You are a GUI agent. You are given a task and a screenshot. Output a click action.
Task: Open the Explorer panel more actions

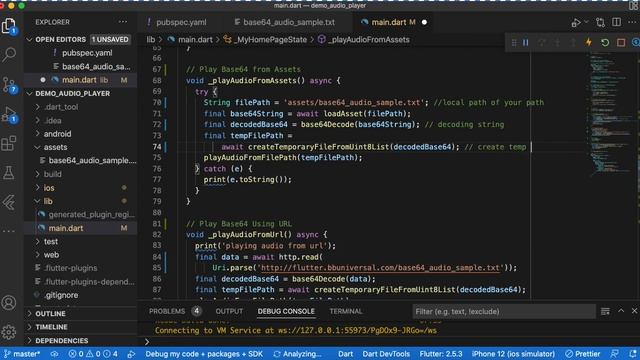pyautogui.click(x=122, y=22)
